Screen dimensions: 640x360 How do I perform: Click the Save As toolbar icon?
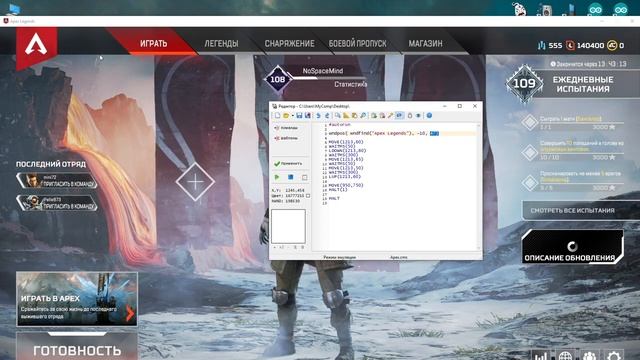[x=308, y=116]
